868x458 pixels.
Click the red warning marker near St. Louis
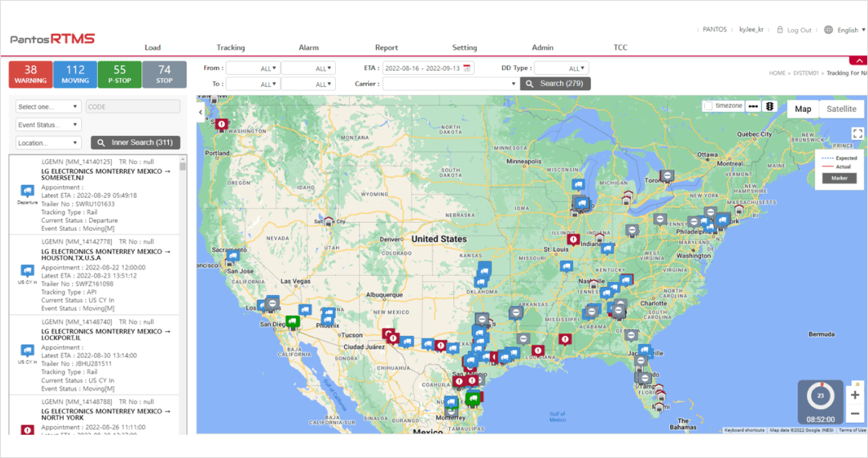click(x=574, y=240)
